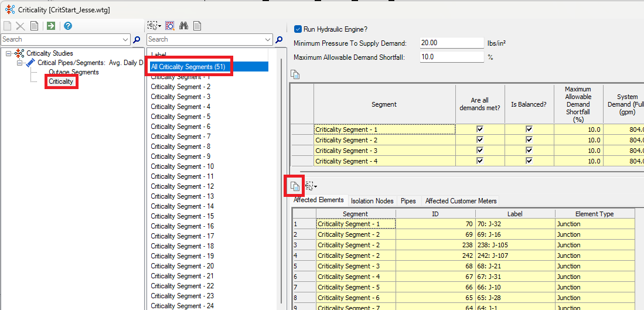Screen dimensions: 644x310
Task: Click the green Compute arrow icon
Action: tap(51, 26)
